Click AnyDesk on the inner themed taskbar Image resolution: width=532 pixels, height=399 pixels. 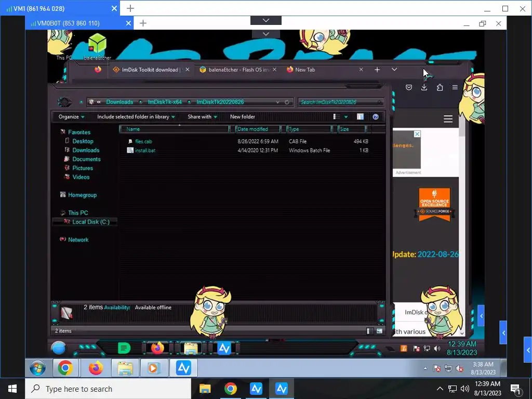(x=224, y=348)
